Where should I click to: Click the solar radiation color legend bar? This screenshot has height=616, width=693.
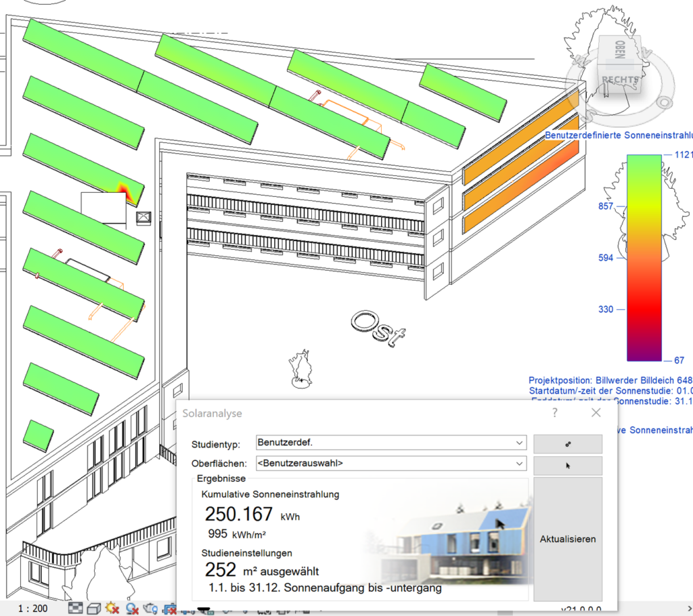[x=644, y=257]
